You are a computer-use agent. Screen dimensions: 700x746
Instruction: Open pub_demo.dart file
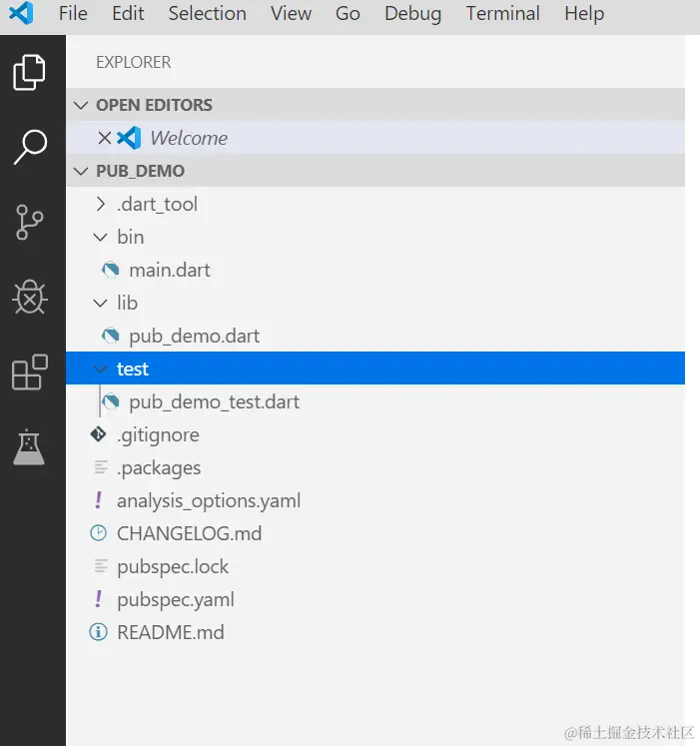tap(194, 336)
